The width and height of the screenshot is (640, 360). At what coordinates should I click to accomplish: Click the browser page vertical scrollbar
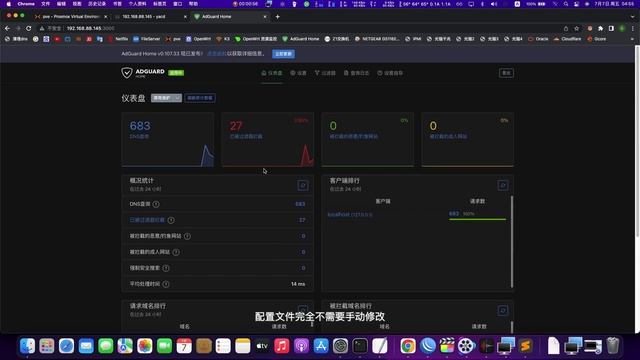click(637, 141)
